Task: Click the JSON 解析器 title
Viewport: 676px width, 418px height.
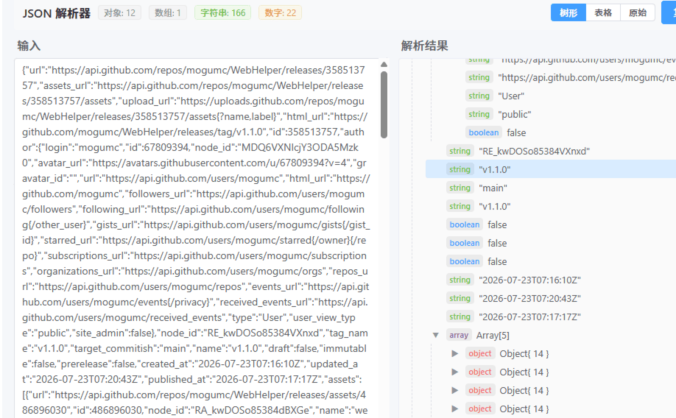Action: pos(56,13)
